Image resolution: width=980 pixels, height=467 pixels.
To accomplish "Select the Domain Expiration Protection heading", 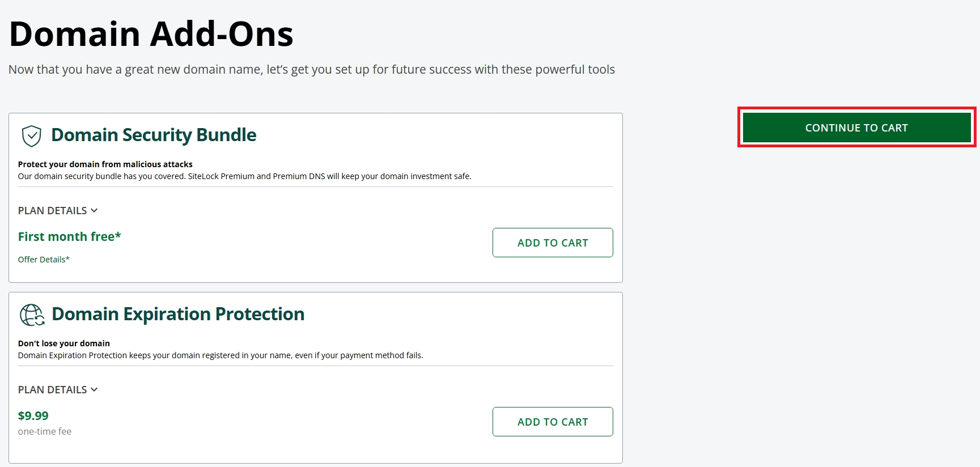I will click(178, 314).
